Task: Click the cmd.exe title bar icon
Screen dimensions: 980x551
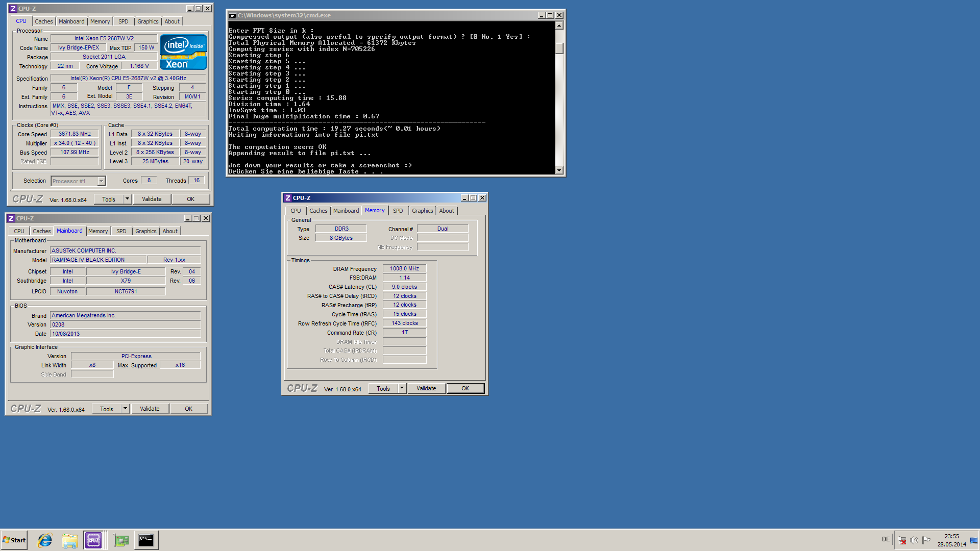Action: tap(232, 15)
